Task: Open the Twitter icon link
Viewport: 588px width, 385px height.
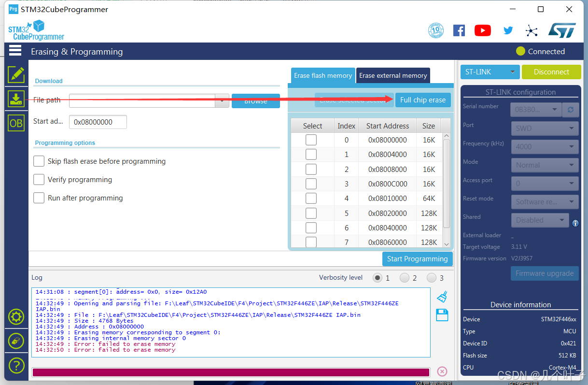Action: point(508,31)
